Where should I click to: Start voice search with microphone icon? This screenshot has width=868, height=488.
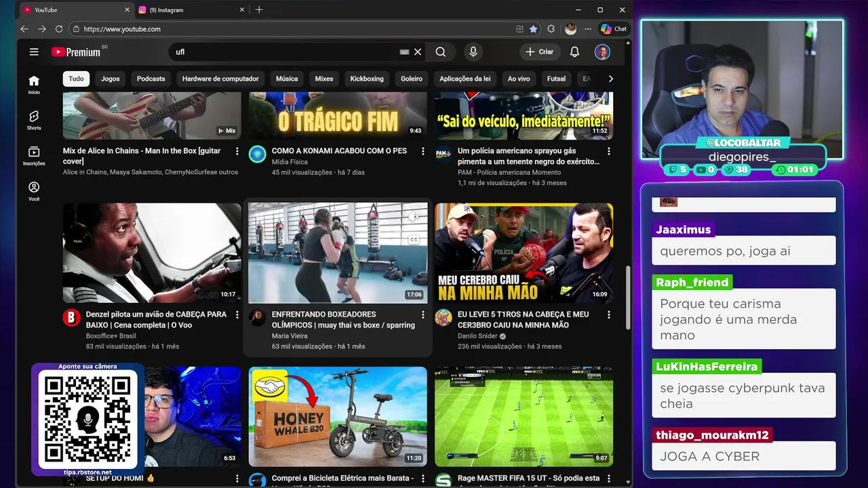473,52
